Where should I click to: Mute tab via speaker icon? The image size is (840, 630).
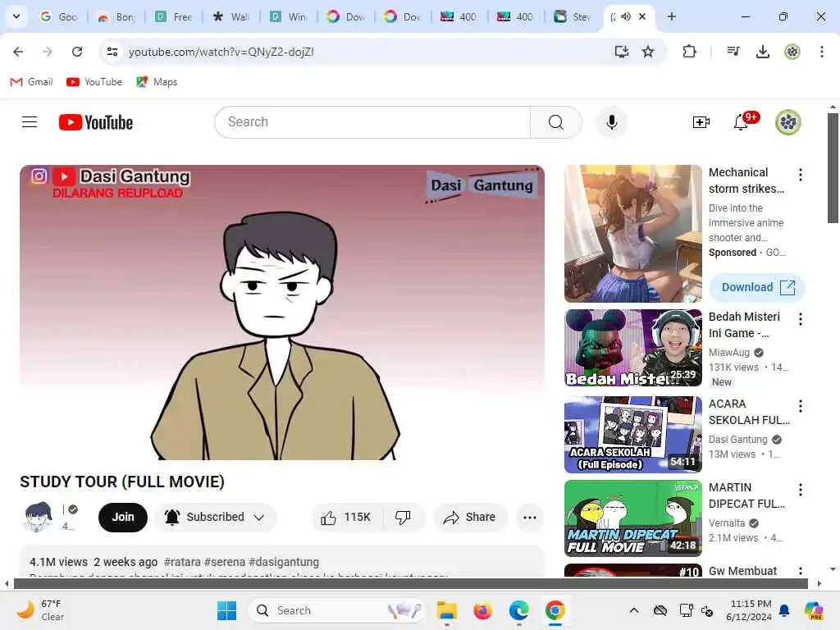[625, 16]
